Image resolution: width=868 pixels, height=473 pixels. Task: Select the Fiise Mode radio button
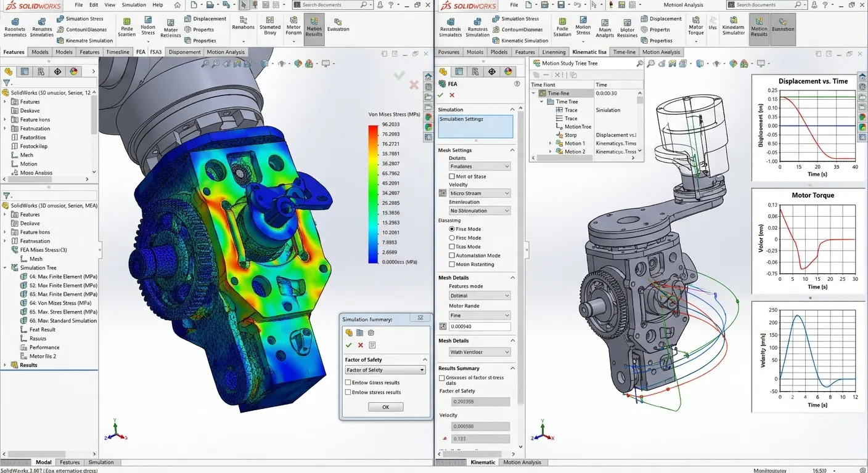pos(452,229)
